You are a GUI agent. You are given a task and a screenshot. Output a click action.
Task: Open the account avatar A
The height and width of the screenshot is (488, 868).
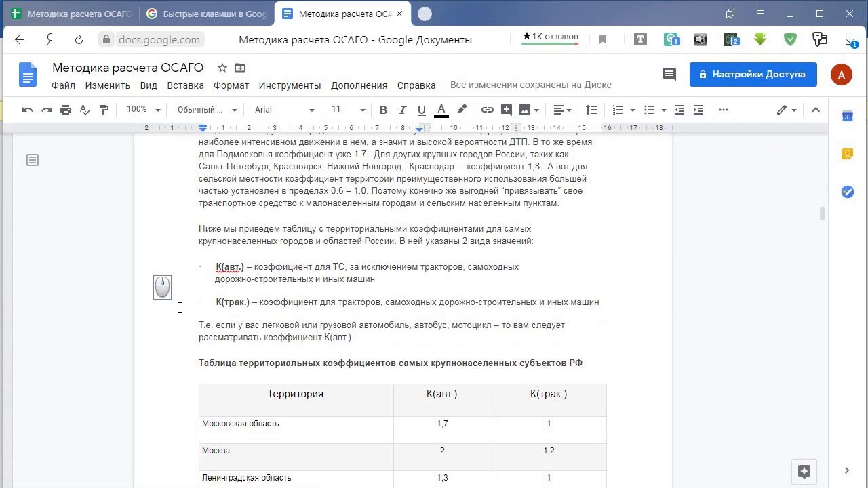point(841,75)
